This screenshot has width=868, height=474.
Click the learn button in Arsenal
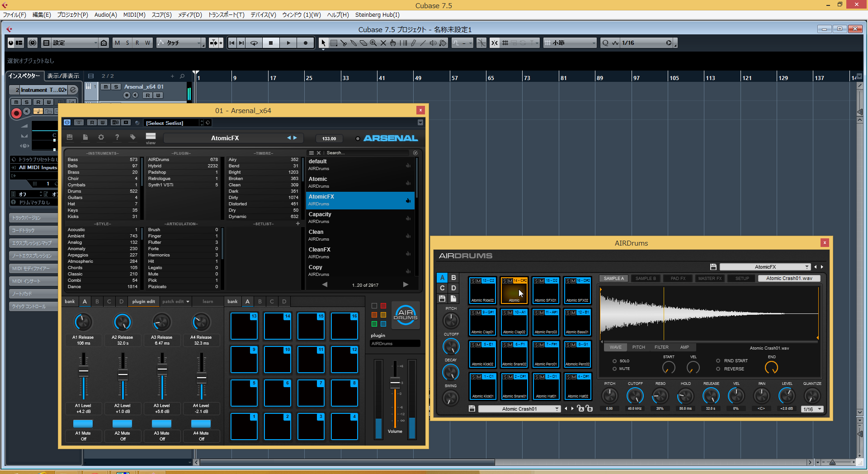(x=208, y=301)
